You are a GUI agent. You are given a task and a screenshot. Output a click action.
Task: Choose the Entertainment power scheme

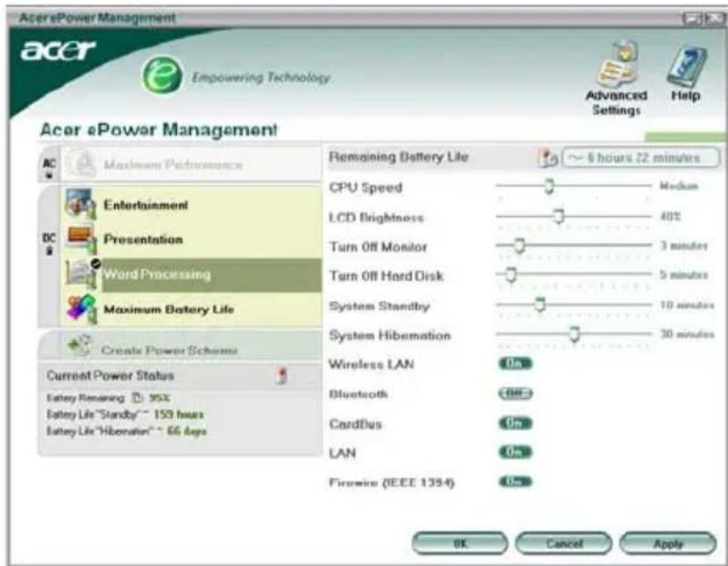[x=191, y=204]
